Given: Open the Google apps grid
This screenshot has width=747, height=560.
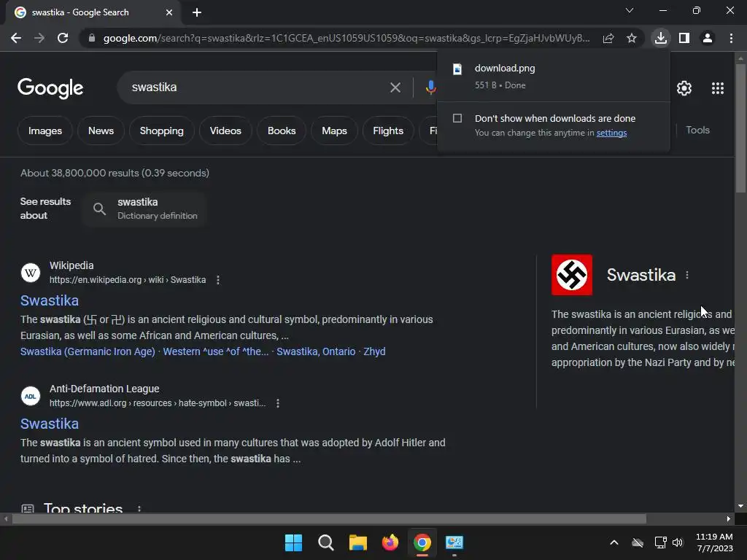Looking at the screenshot, I should click(718, 88).
